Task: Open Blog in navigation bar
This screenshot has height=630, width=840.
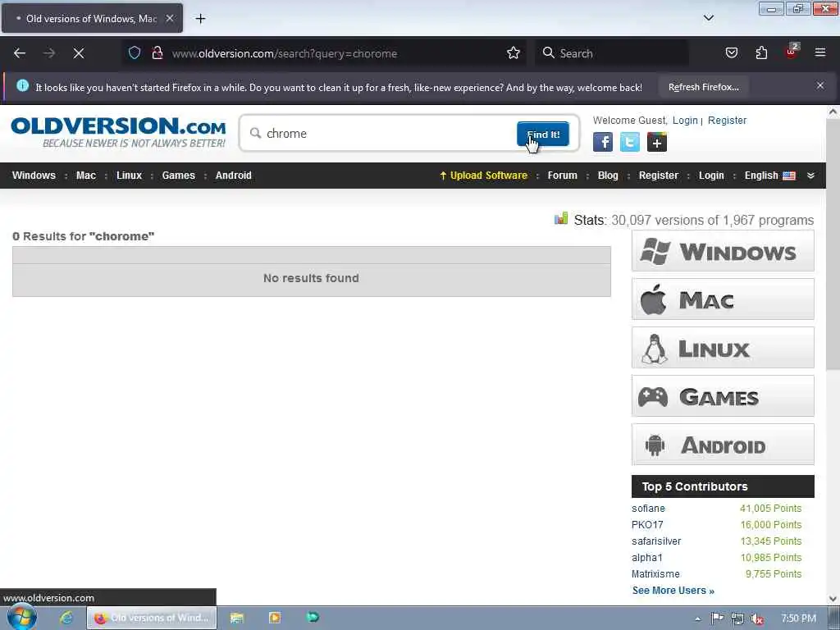Action: click(x=608, y=176)
